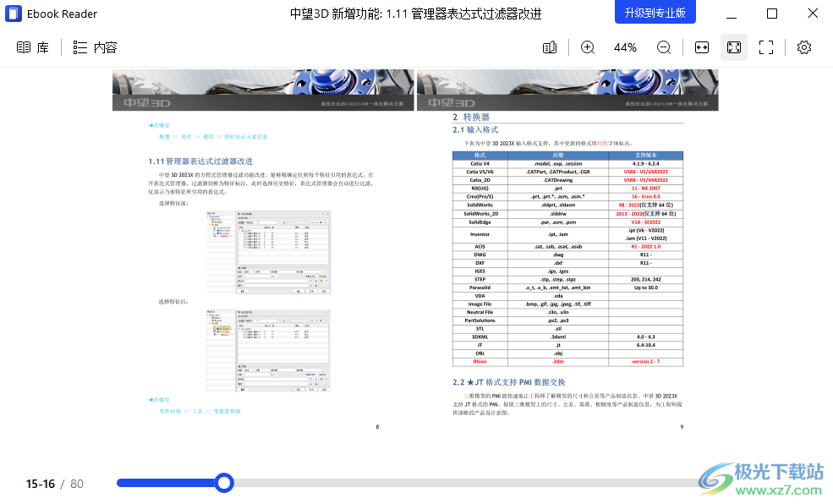Click the Catia V4 table cell
The image size is (833, 504).
(x=480, y=163)
